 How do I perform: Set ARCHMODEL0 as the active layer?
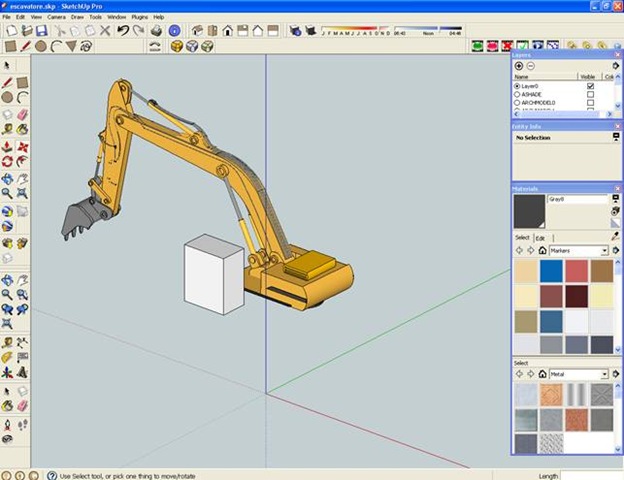(x=517, y=103)
